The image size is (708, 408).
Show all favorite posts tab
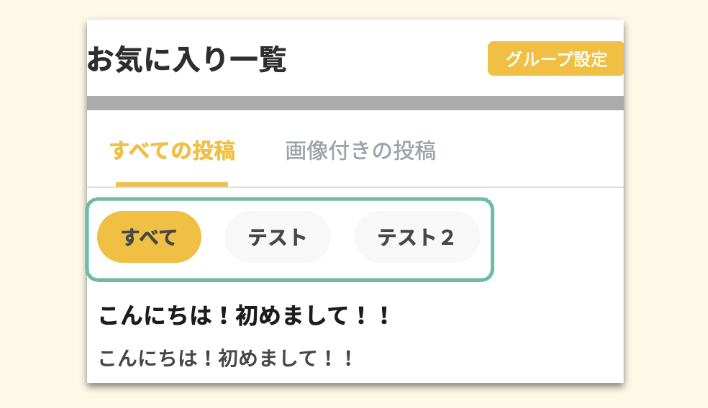point(172,151)
